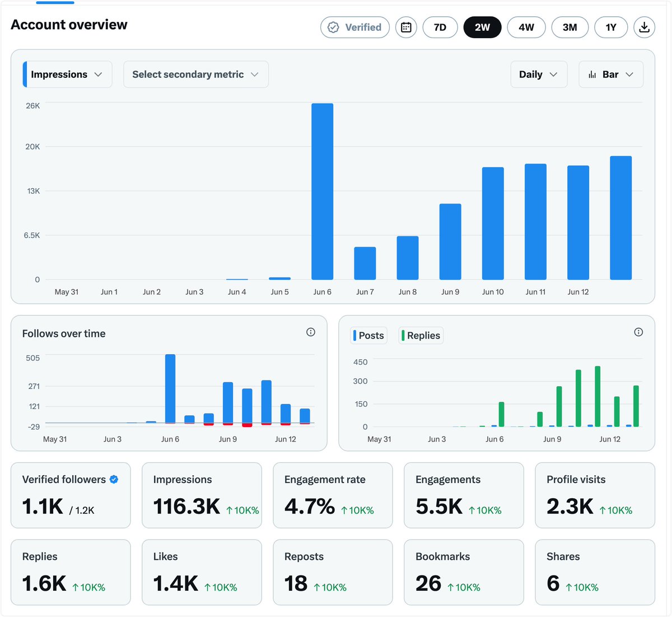Click the Jun 6 impressions bar
Image resolution: width=672 pixels, height=617 pixels.
pos(323,192)
